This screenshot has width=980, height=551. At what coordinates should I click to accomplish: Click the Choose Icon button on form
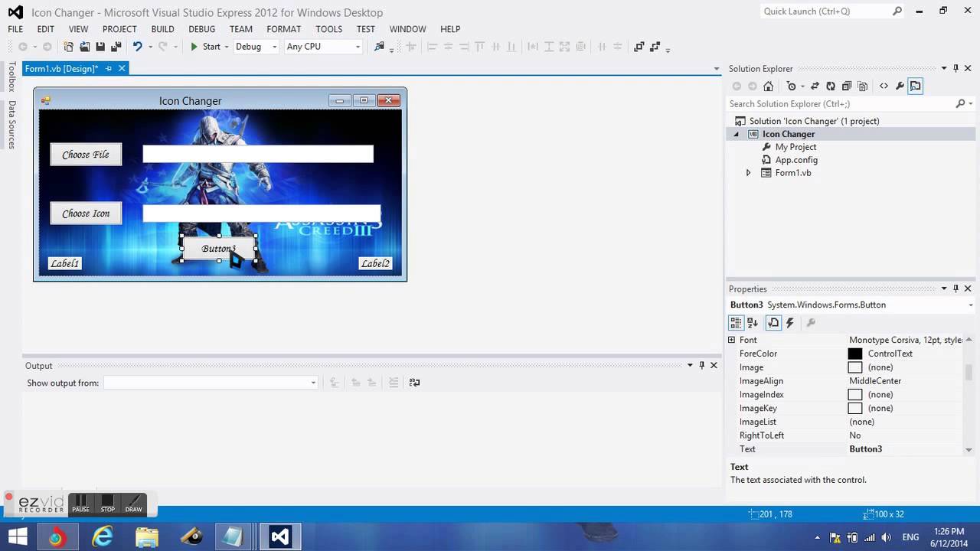pos(86,214)
